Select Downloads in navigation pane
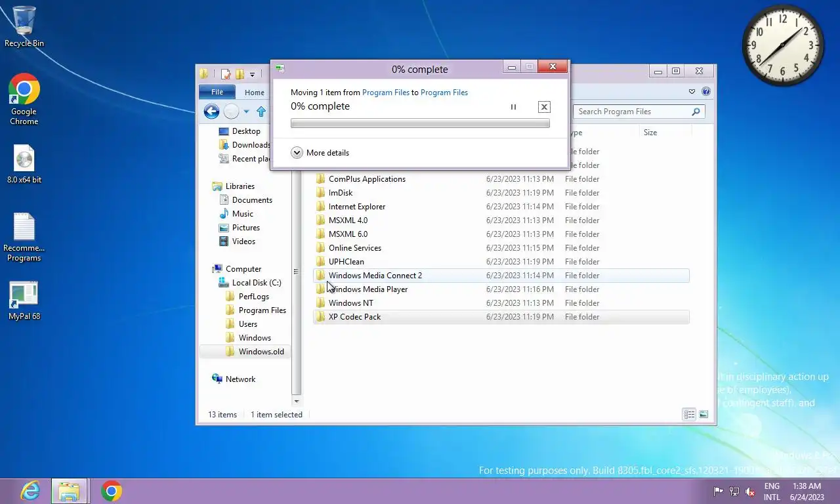The image size is (840, 504). [244, 145]
